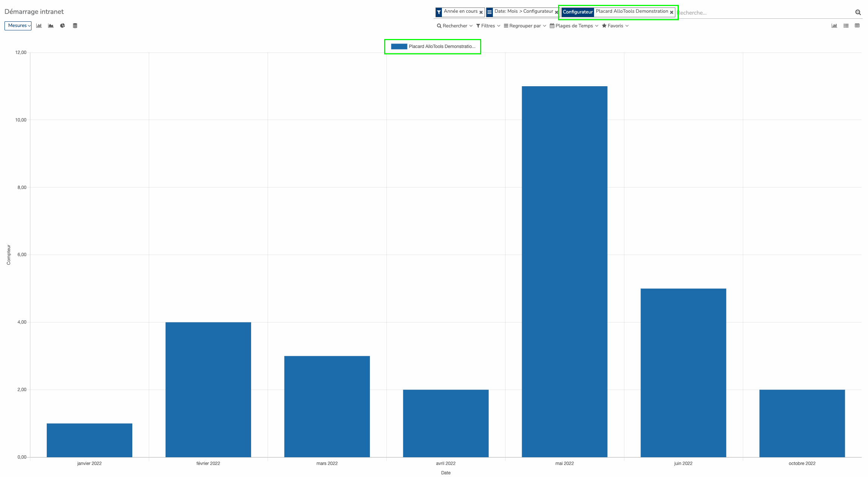Click the octobre 2022 bar

pos(802,423)
